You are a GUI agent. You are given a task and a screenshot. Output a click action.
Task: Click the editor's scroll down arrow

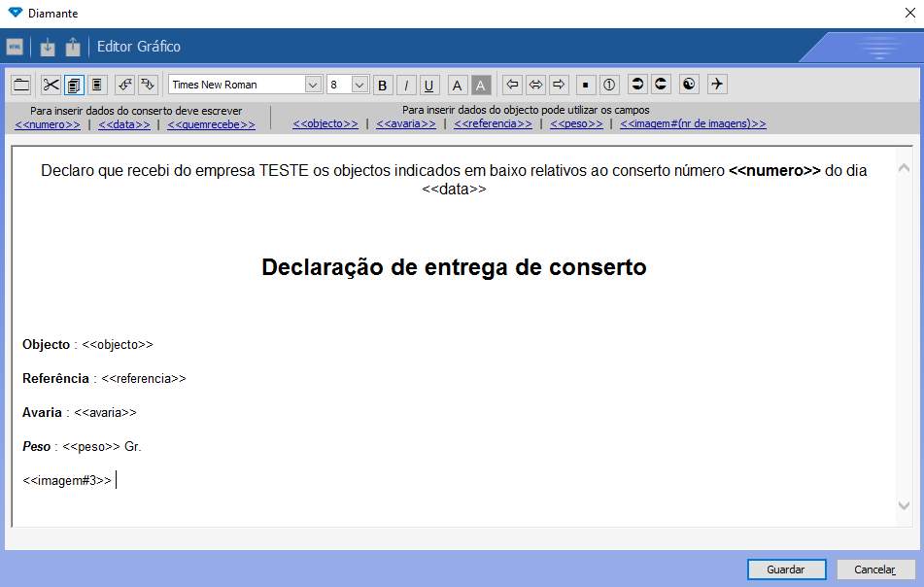point(904,505)
